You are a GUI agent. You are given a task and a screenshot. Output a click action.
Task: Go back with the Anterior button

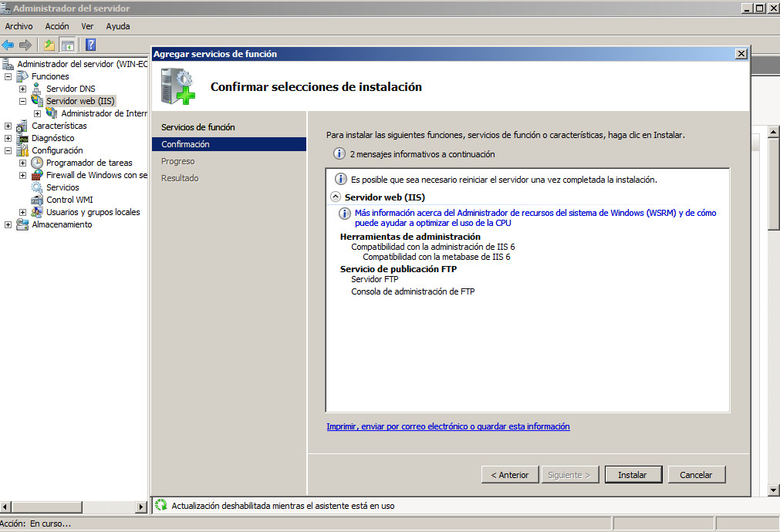click(x=509, y=475)
